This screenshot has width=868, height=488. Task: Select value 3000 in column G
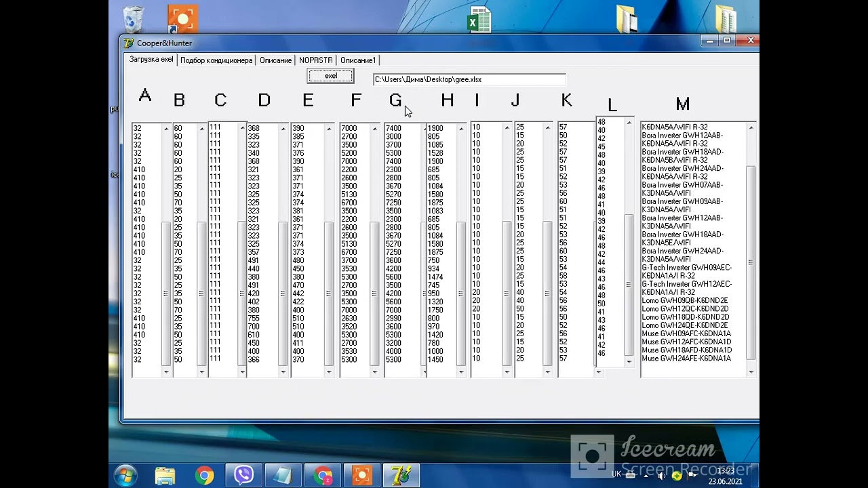pos(393,136)
